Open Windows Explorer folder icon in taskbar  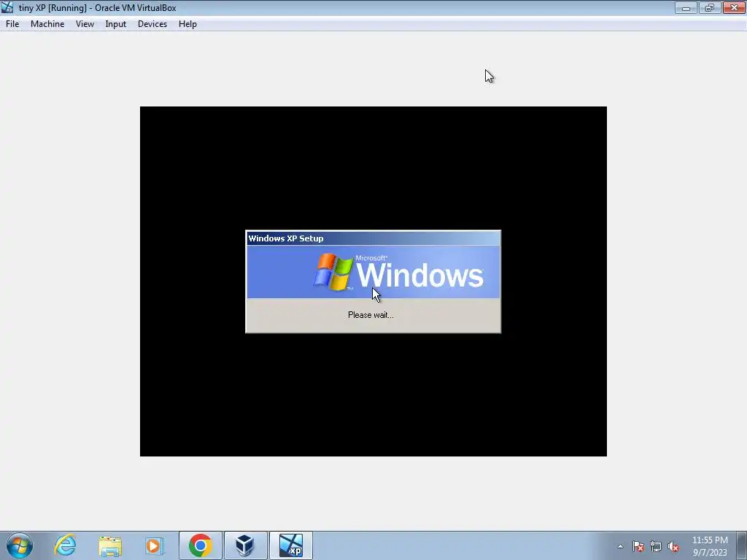pos(110,545)
